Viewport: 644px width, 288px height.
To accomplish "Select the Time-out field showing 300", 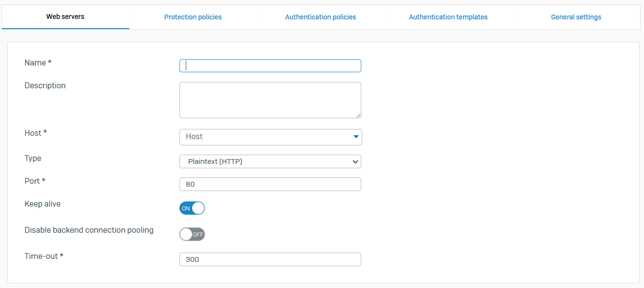I will (x=270, y=259).
